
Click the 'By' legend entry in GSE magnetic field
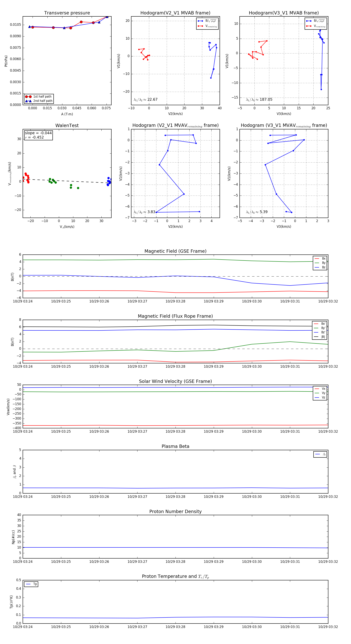pos(320,263)
